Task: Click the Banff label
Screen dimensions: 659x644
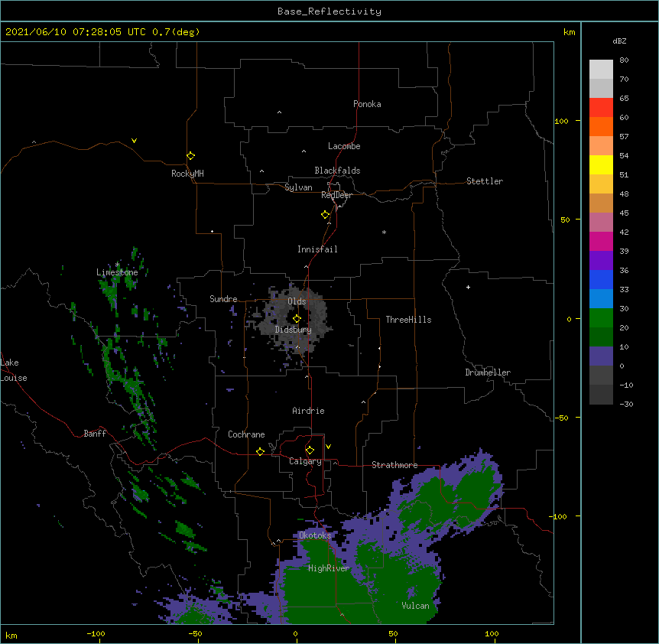Action: click(95, 434)
